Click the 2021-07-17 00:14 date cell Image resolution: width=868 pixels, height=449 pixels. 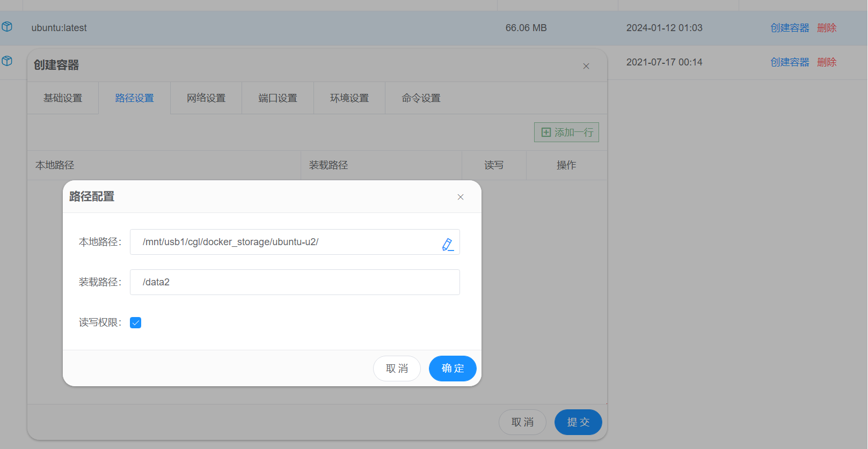tap(664, 62)
